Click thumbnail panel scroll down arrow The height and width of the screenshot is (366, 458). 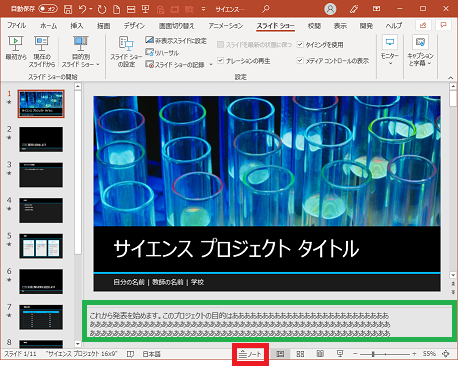pos(77,343)
